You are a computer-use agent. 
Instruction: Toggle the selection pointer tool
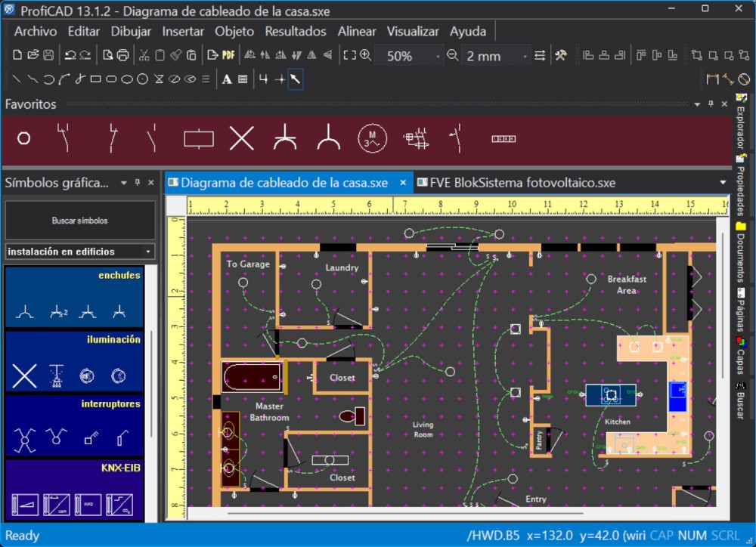[296, 79]
